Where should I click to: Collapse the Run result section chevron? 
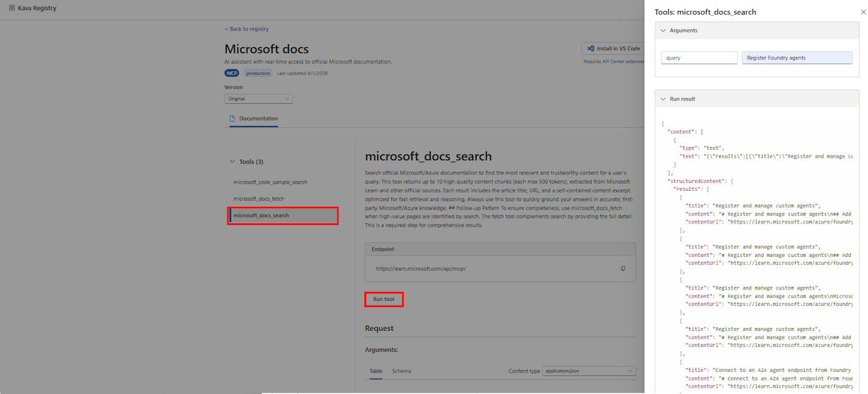(663, 98)
